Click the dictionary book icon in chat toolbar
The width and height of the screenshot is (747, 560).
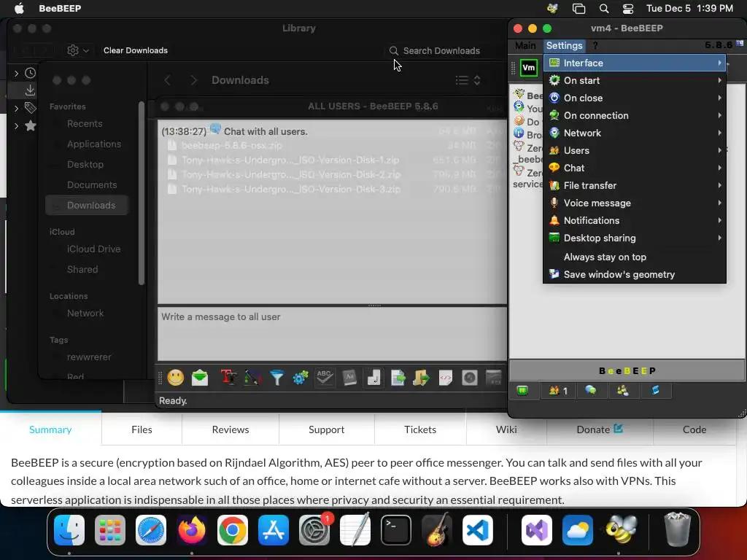[349, 378]
